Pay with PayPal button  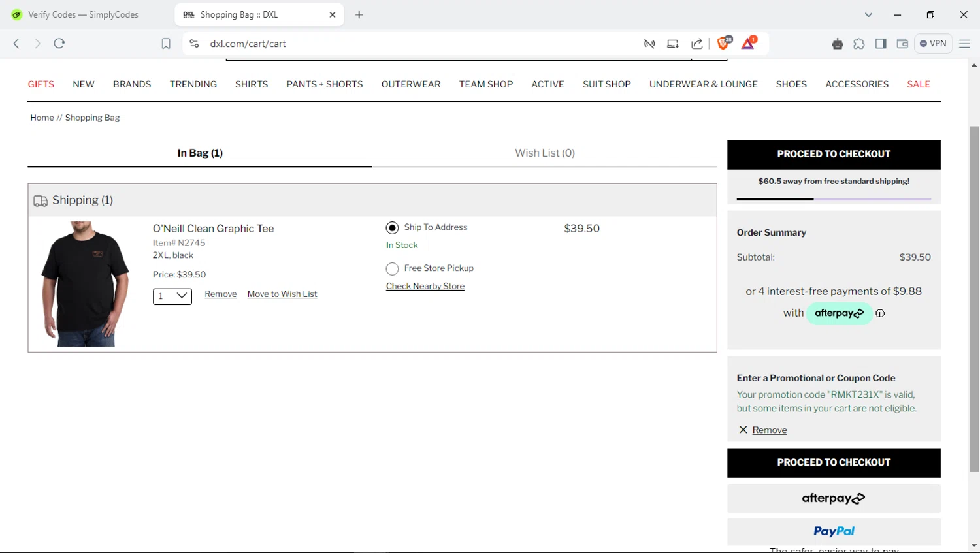coord(834,531)
